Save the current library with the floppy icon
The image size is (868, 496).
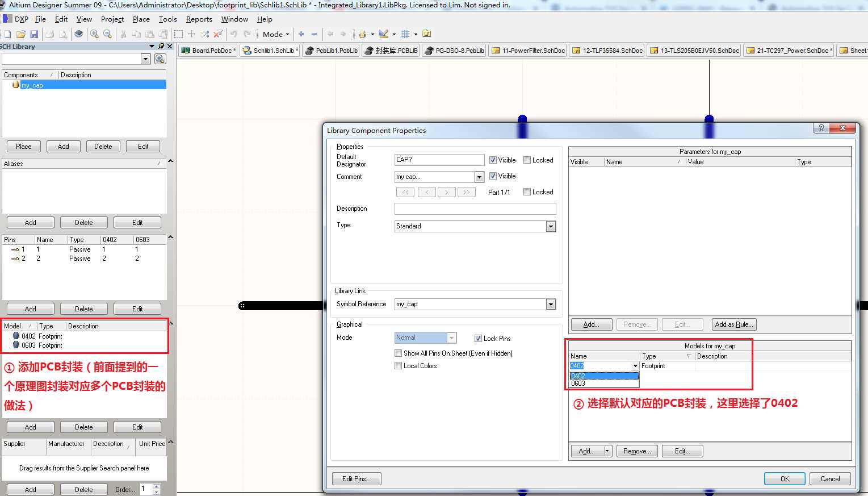pyautogui.click(x=34, y=34)
